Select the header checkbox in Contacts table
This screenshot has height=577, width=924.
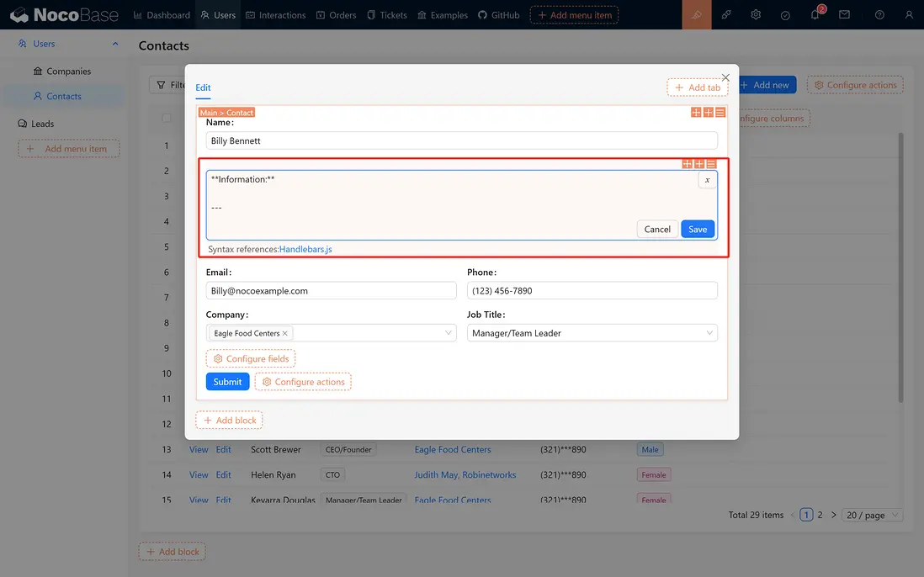[167, 118]
